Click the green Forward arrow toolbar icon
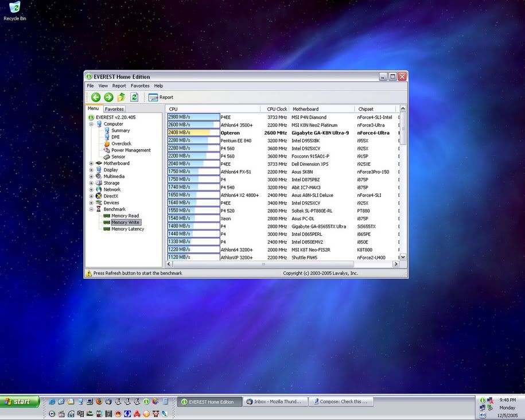The image size is (525, 420). point(108,98)
